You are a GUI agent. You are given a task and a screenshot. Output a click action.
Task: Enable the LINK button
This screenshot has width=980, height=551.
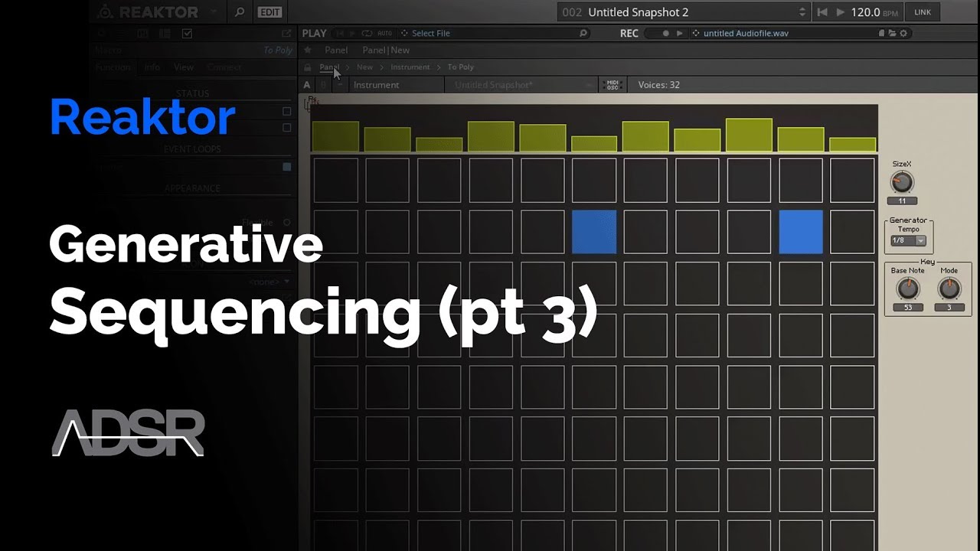pos(923,11)
